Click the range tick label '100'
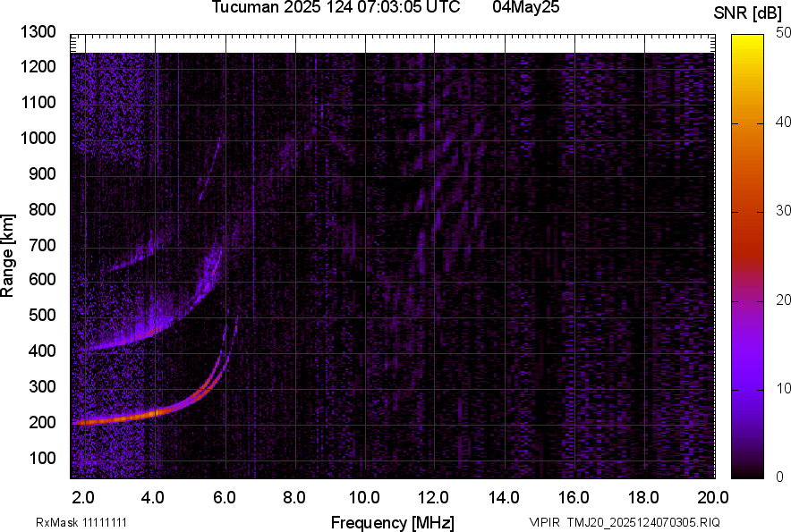Image resolution: width=791 pixels, height=532 pixels. tap(42, 458)
